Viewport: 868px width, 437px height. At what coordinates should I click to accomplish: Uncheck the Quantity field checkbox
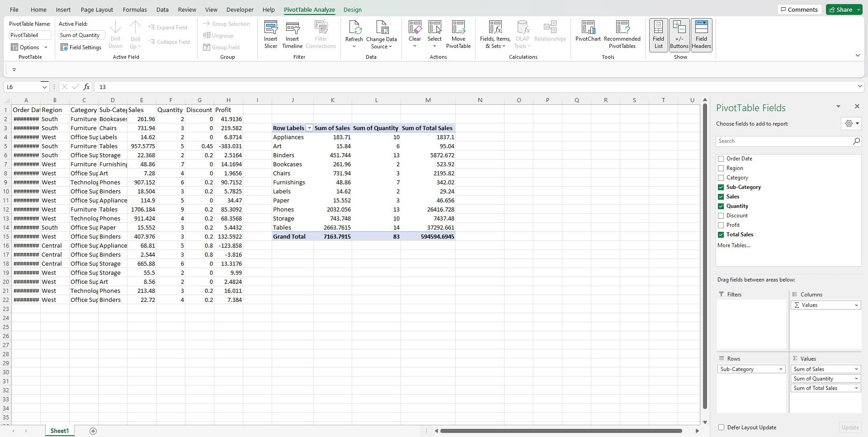[x=721, y=206]
